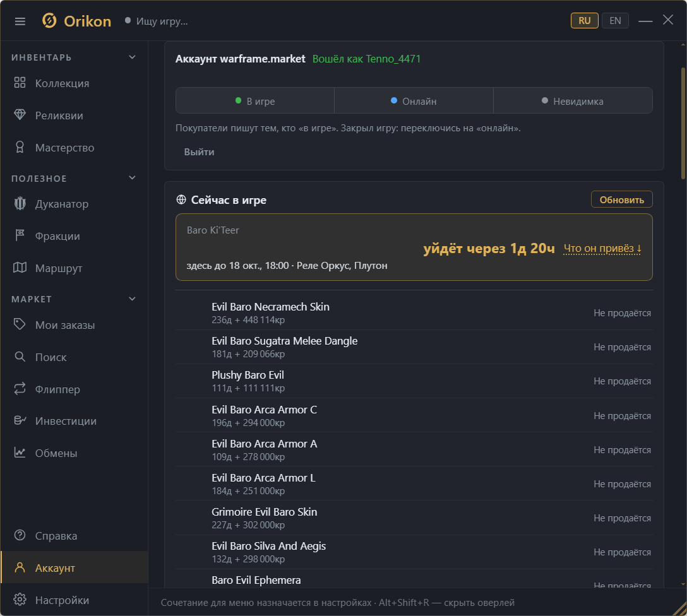Go to the Реликвии page
687x616 pixels.
point(75,115)
